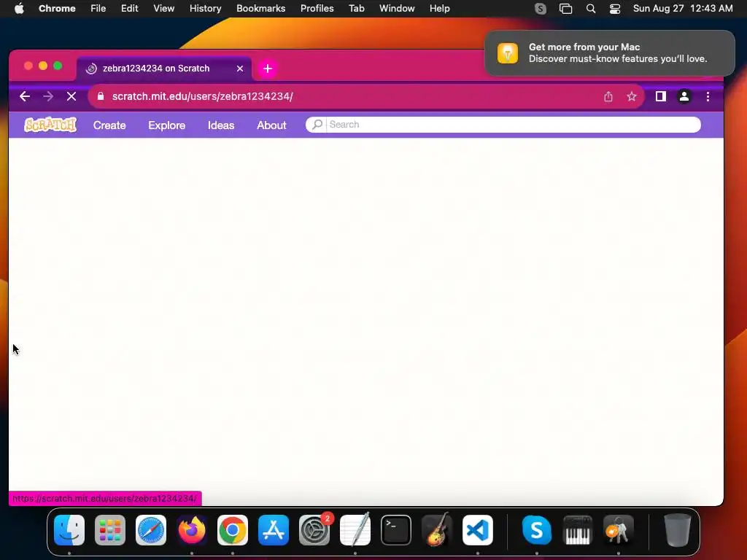The image size is (747, 560).
Task: Stop loading the page with the X button
Action: (71, 97)
